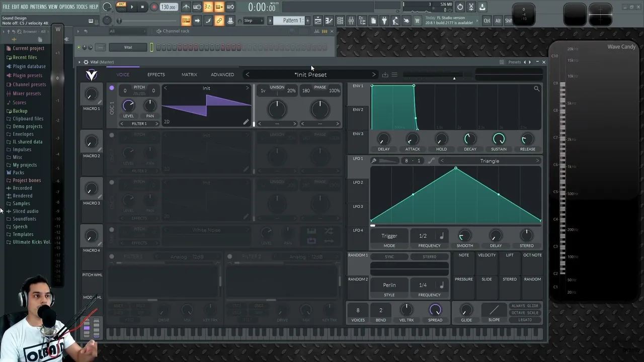This screenshot has width=644, height=362.
Task: Toggle LFO smooth curve icon
Action: (431, 161)
